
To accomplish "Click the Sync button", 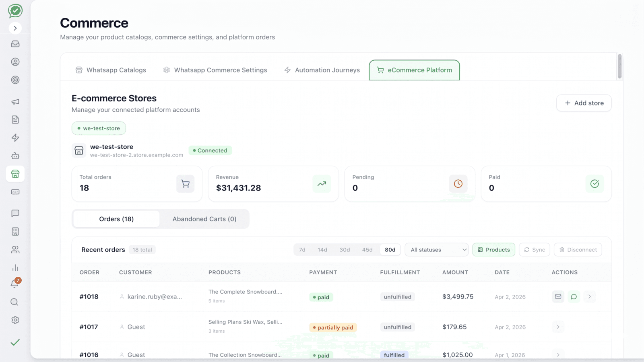I will pos(535,250).
